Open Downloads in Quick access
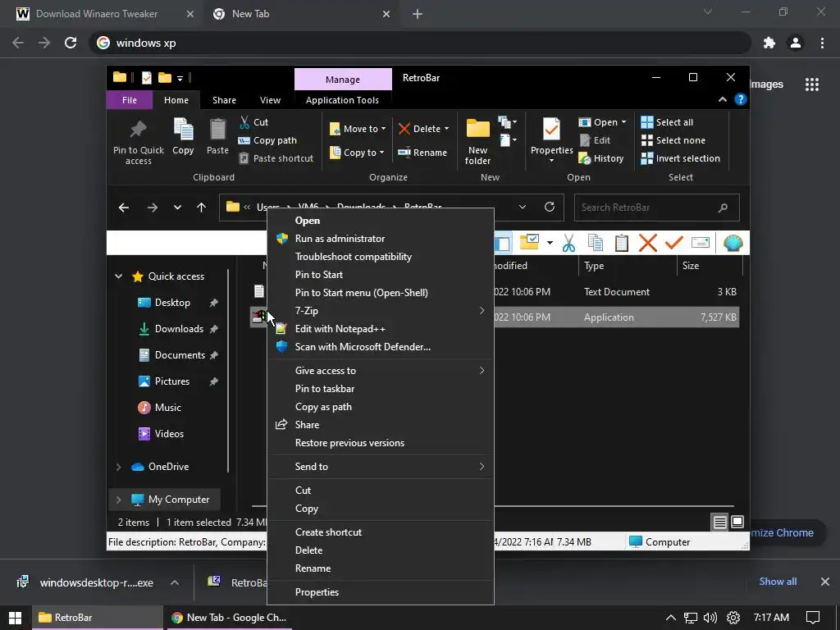840x630 pixels. point(178,329)
